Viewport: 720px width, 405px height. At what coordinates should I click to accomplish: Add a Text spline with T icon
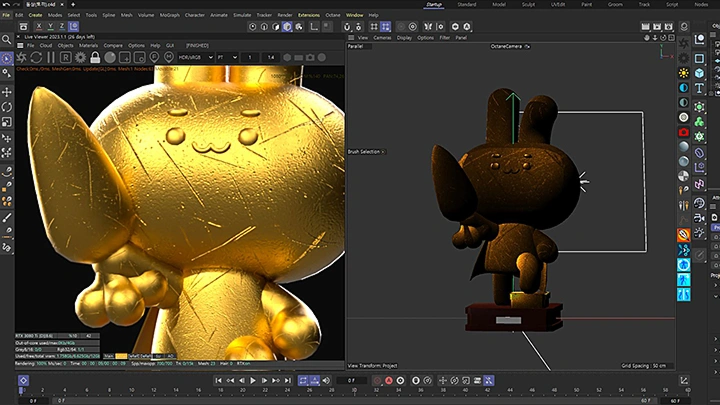(x=699, y=88)
